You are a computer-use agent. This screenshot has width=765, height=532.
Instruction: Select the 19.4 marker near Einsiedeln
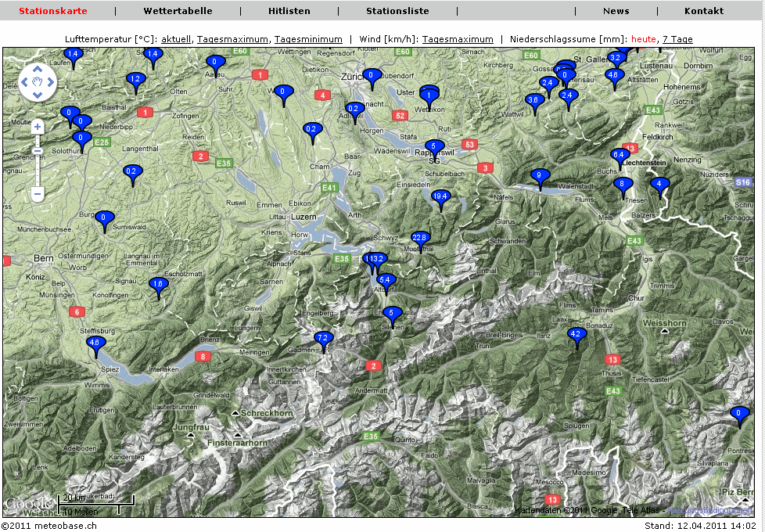coord(440,197)
